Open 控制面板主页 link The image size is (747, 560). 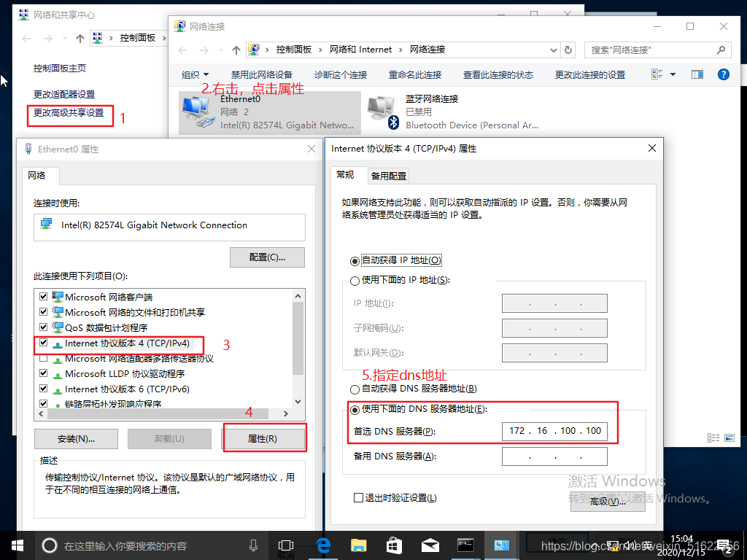point(60,68)
